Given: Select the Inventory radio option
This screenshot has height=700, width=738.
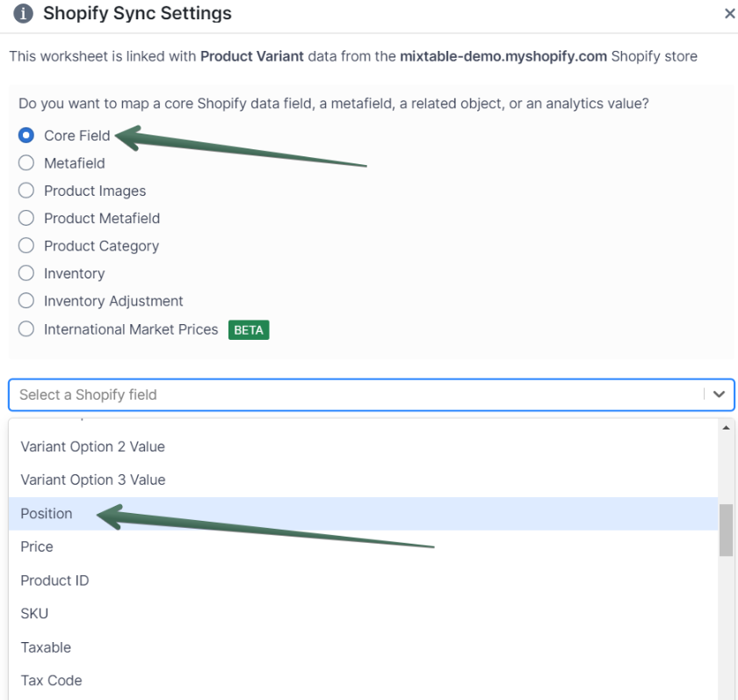Looking at the screenshot, I should 26,273.
